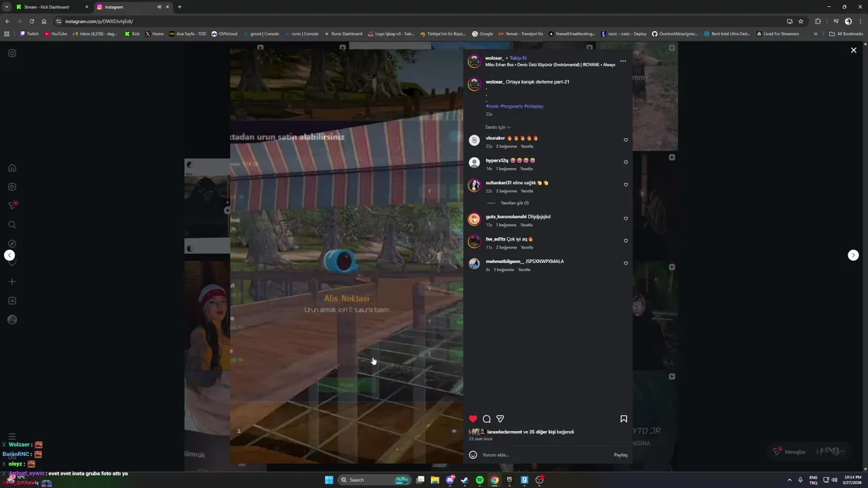Reload the page

tap(31, 21)
